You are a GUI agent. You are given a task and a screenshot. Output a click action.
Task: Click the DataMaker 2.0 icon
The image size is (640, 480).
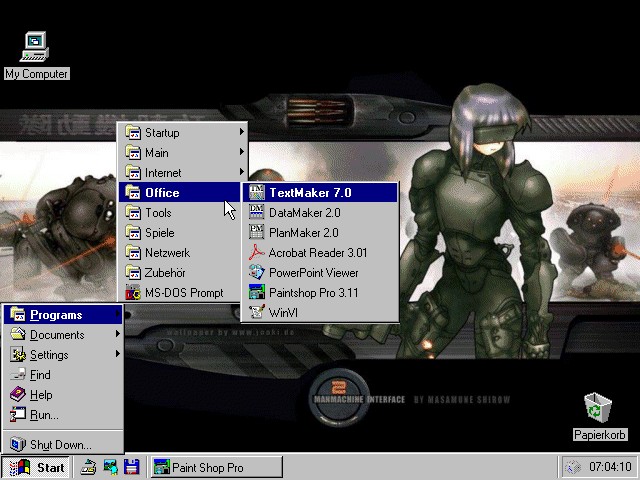coord(256,212)
